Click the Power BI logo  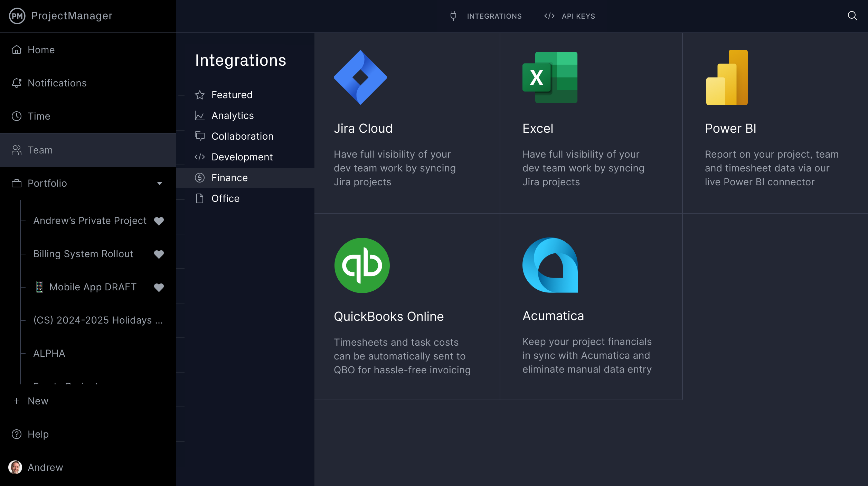coord(727,77)
